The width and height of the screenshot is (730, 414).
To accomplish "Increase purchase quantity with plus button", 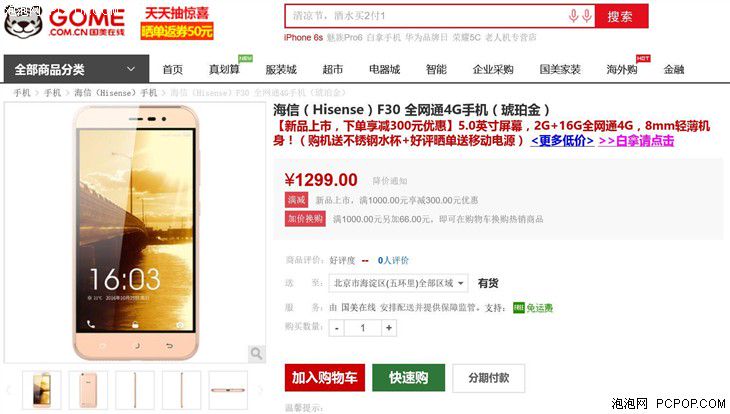I will pyautogui.click(x=389, y=328).
